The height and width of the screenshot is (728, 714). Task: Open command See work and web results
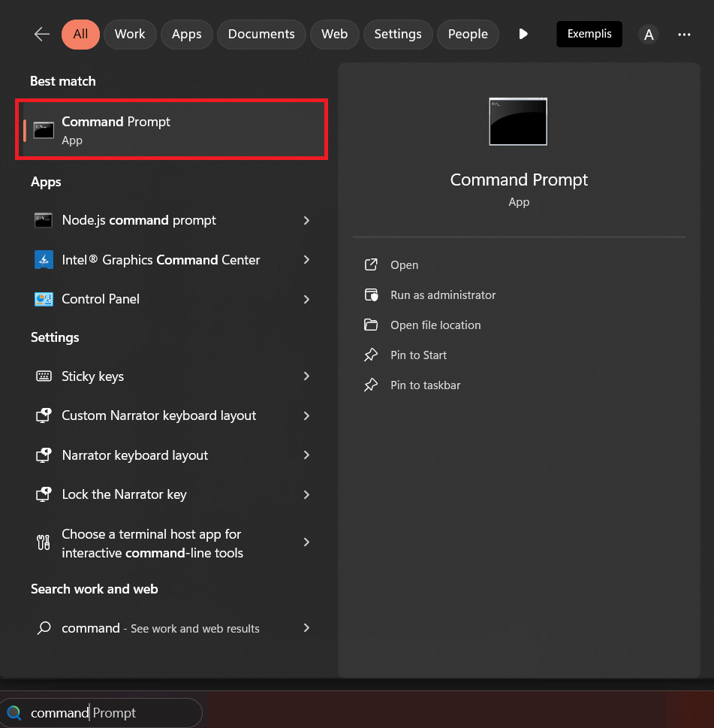(172, 628)
